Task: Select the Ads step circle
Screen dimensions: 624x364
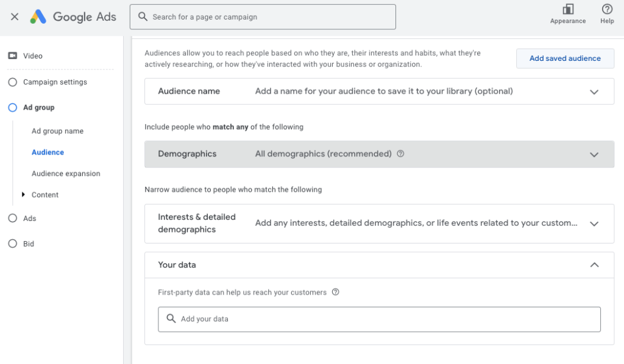Action: 12,219
